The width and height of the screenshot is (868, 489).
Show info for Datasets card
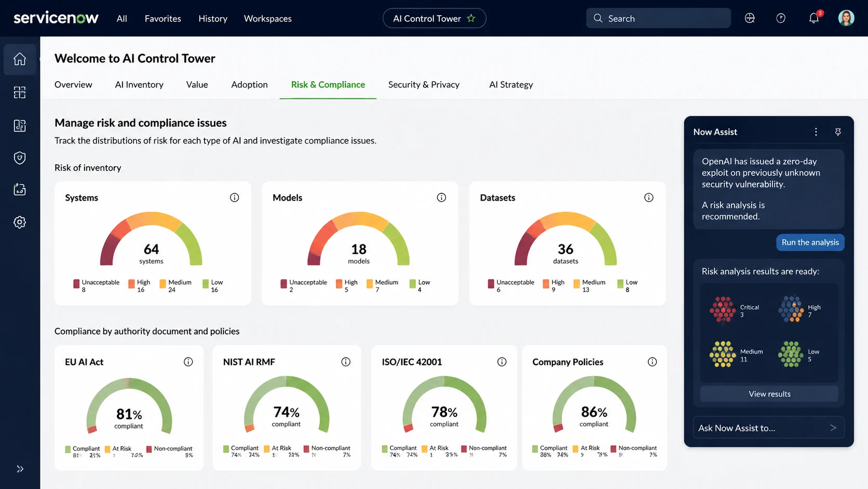[x=649, y=197]
